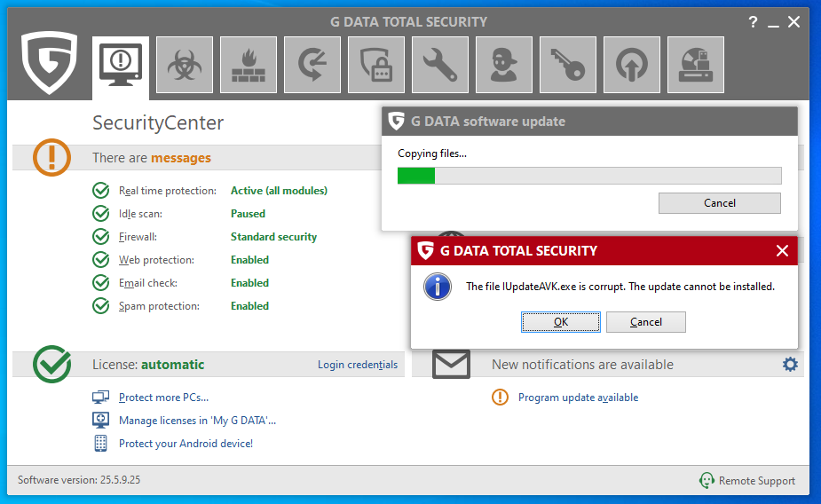Cancel the software update copying files

click(720, 203)
